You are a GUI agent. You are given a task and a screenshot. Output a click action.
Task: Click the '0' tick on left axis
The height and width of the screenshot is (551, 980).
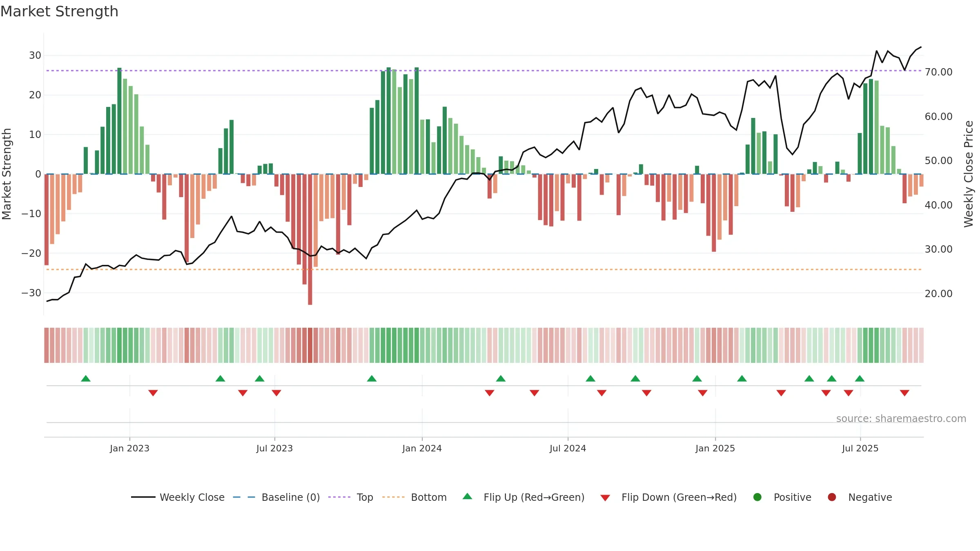click(38, 174)
